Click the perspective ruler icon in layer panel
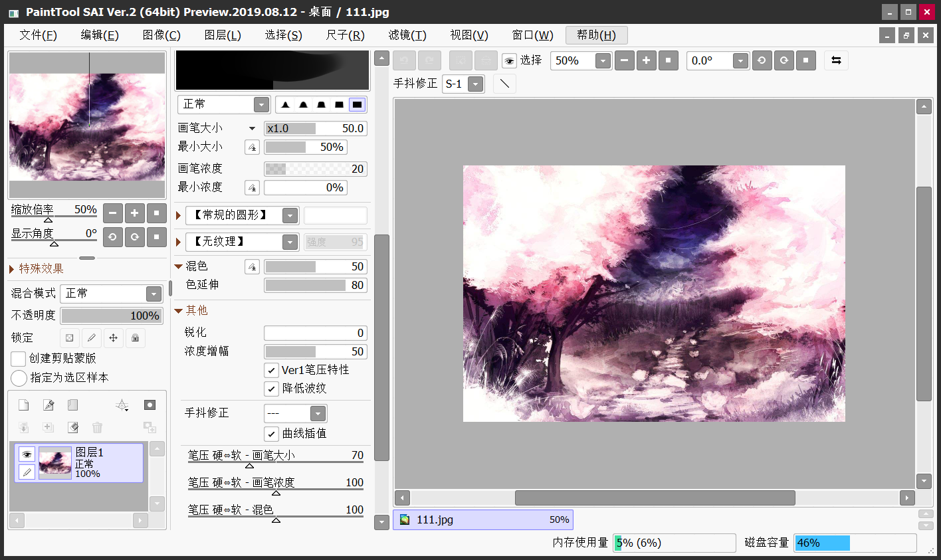Viewport: 941px width, 560px height. (122, 405)
